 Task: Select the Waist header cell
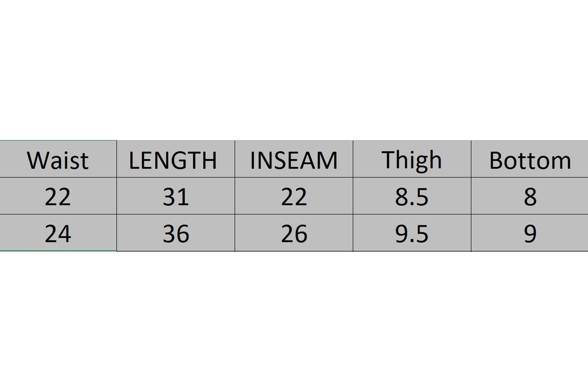[x=58, y=160]
